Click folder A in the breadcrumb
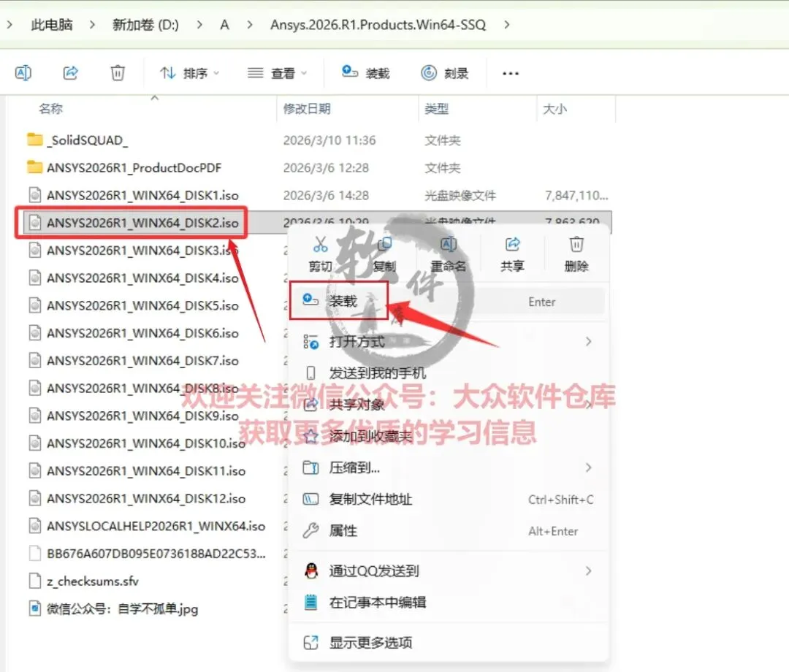 coord(224,25)
